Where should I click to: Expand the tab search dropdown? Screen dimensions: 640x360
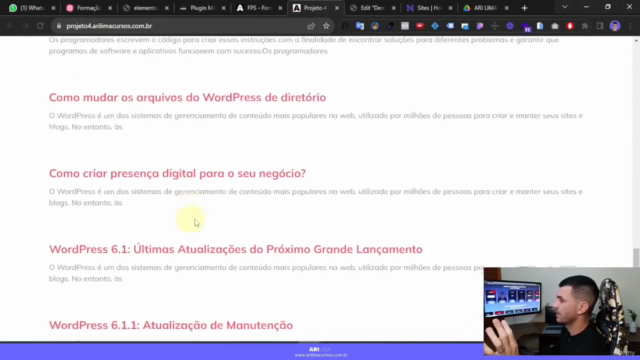click(565, 7)
